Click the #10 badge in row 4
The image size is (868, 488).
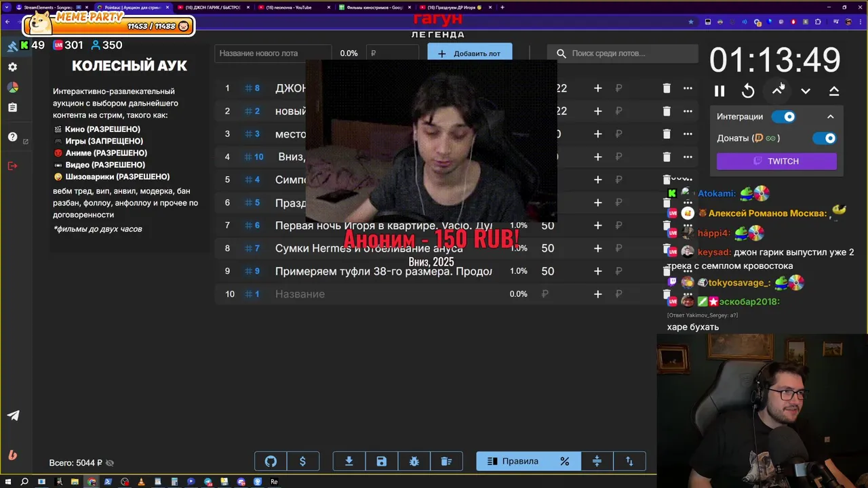coord(254,157)
